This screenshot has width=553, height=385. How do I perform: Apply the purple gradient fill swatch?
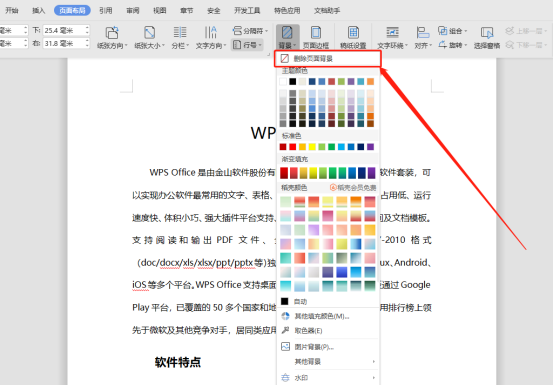tap(371, 173)
